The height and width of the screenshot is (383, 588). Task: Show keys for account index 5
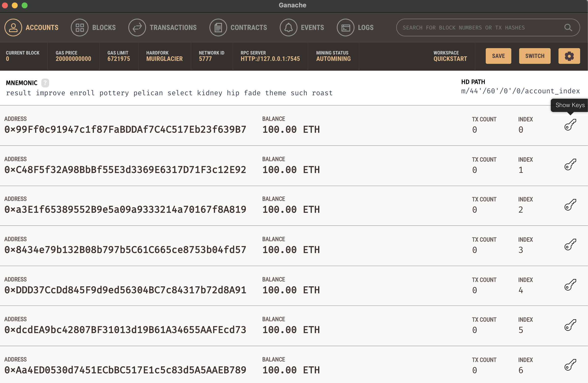point(570,325)
